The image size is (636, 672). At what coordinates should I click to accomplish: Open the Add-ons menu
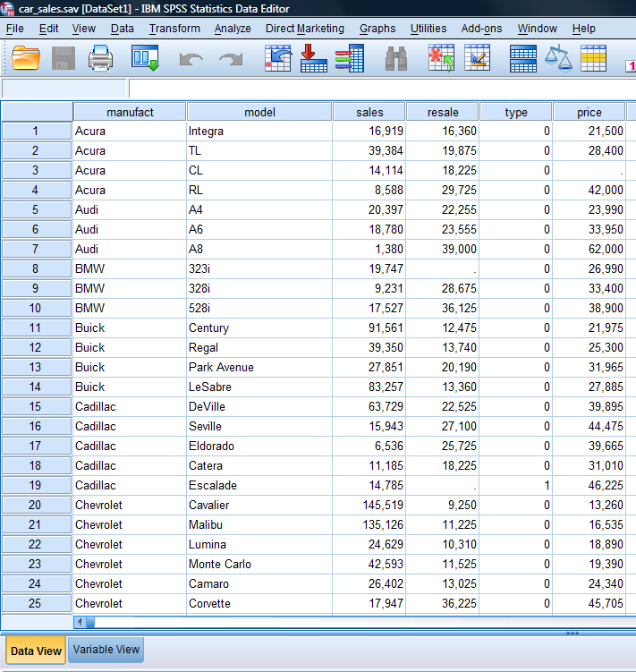click(x=482, y=29)
